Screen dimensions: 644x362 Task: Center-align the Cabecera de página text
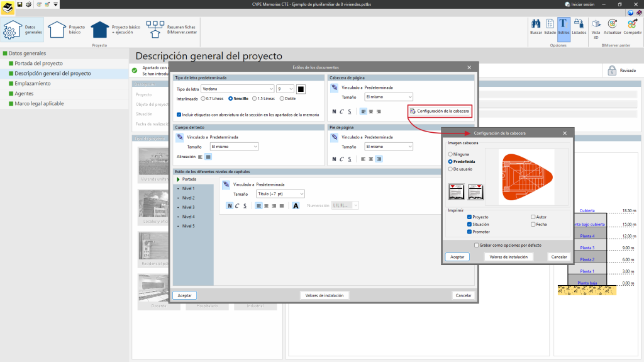pyautogui.click(x=371, y=111)
